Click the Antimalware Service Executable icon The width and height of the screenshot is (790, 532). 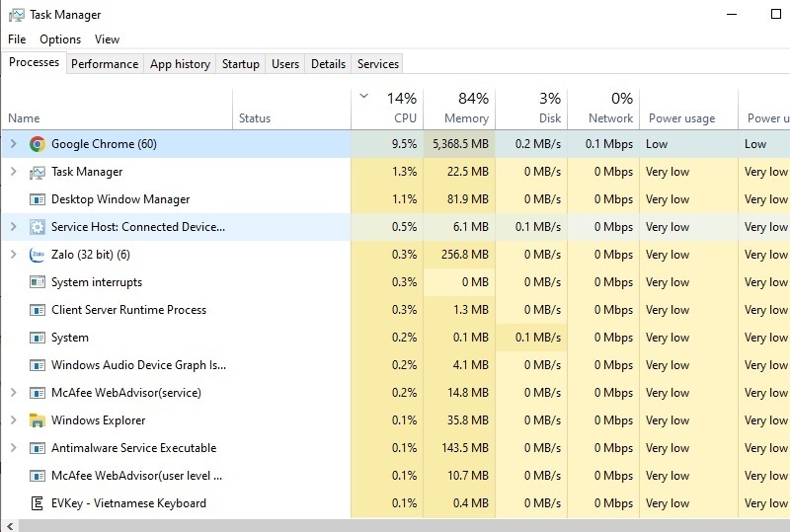[x=38, y=448]
